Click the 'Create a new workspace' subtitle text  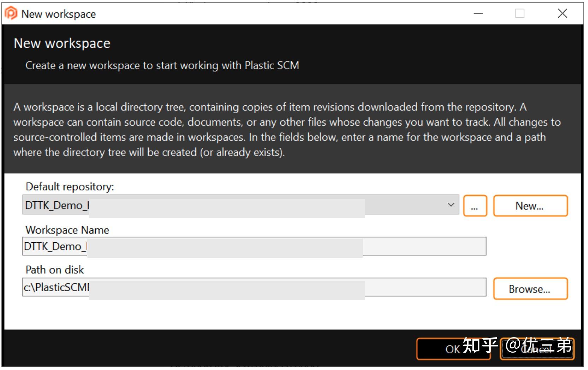162,65
